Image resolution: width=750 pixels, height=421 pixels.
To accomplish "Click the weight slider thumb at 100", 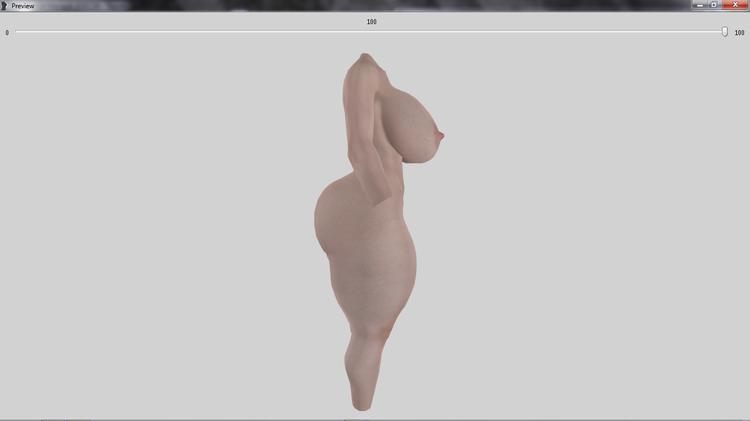I will 725,32.
